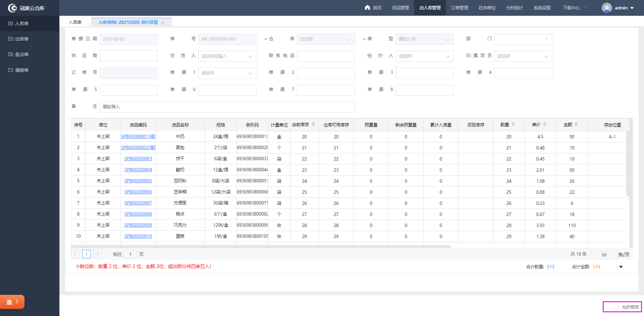Click the 条形码 column header

click(x=252, y=125)
